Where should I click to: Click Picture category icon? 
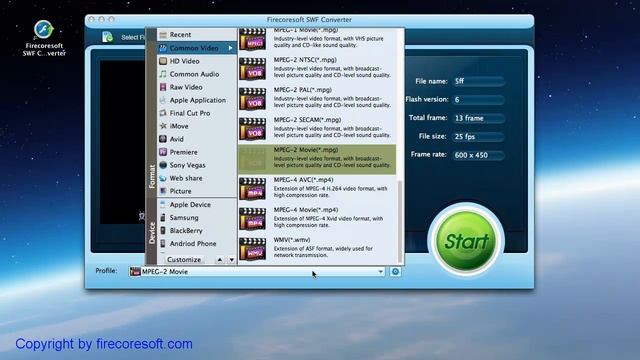pyautogui.click(x=163, y=191)
